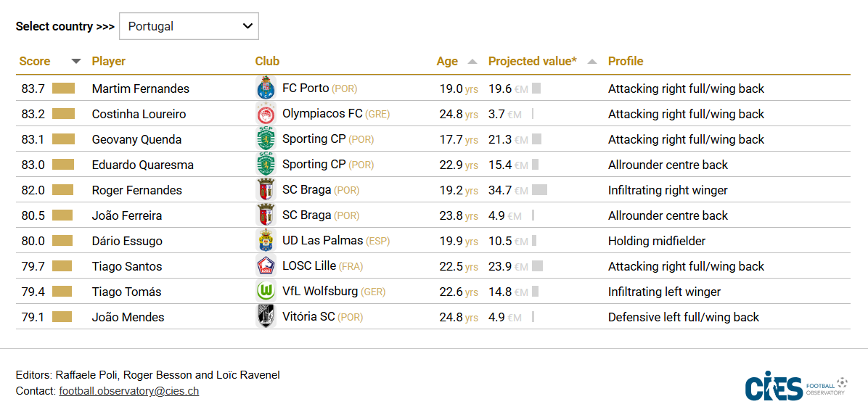Click the Score descending sort arrow

pyautogui.click(x=75, y=62)
